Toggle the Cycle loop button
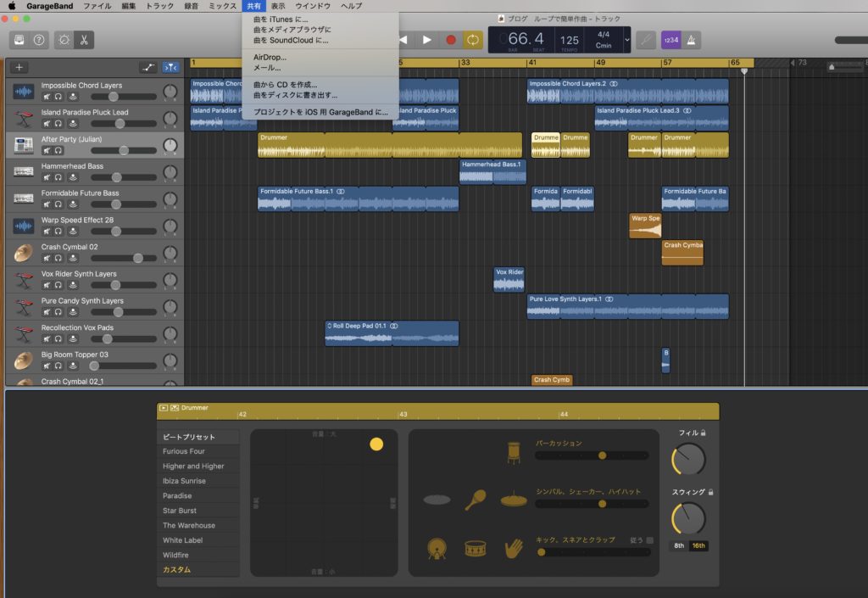 (473, 40)
